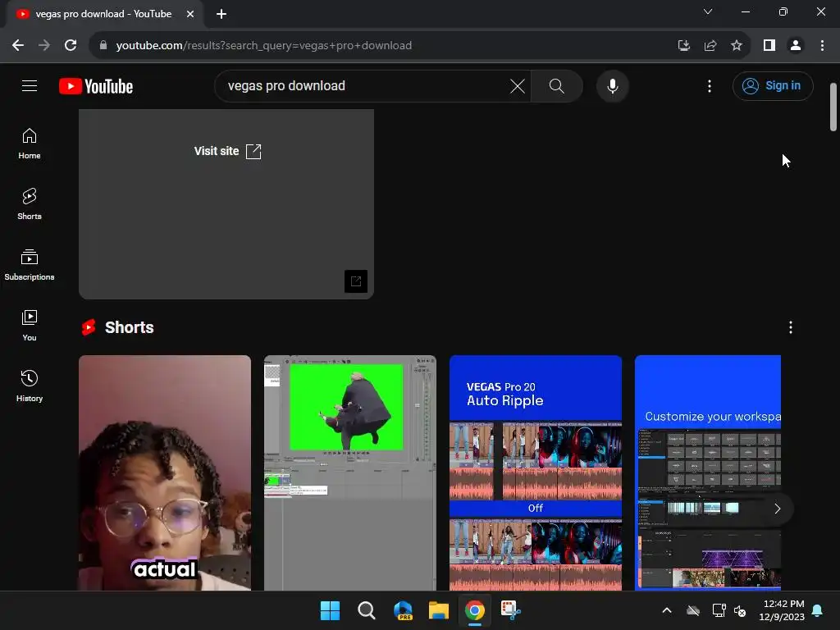Open the Windows Start menu

click(330, 610)
